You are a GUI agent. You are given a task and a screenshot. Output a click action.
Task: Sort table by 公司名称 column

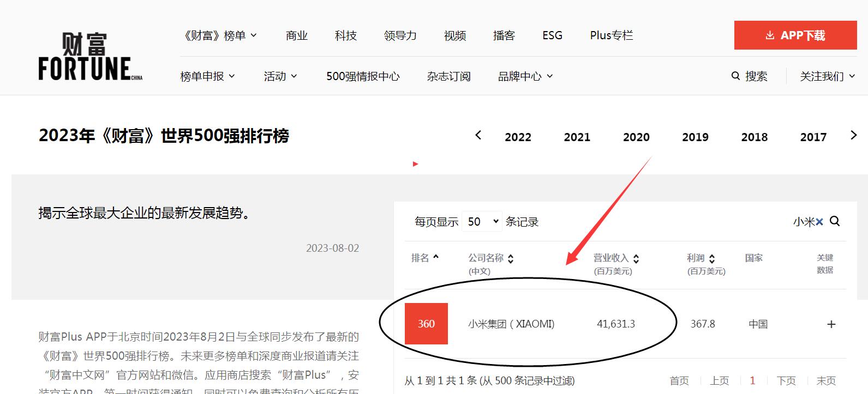tap(491, 258)
